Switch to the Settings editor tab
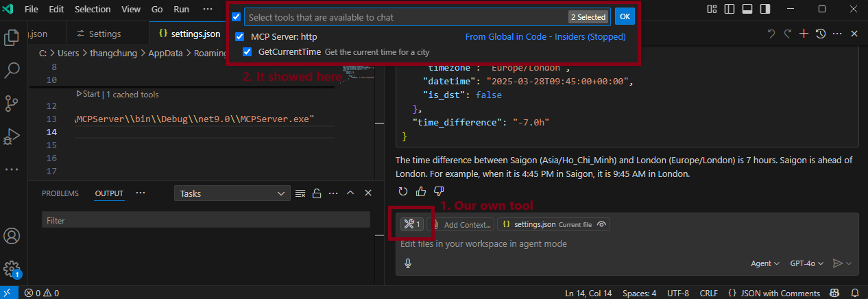Image resolution: width=868 pixels, height=299 pixels. pyautogui.click(x=104, y=34)
